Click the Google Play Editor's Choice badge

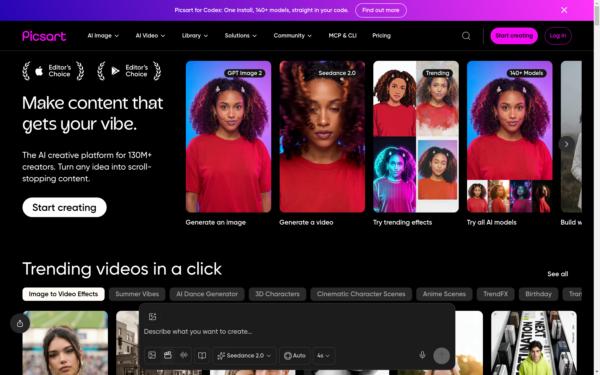point(129,71)
